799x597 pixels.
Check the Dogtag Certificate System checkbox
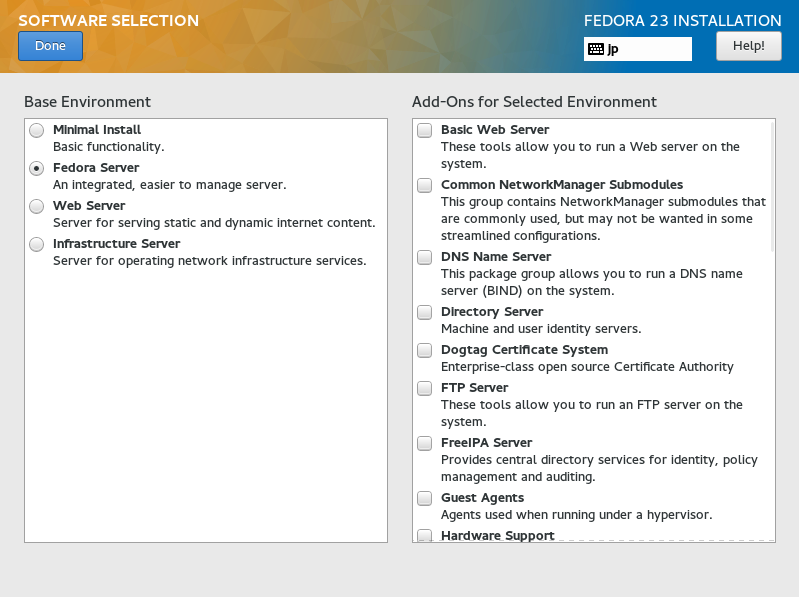424,350
